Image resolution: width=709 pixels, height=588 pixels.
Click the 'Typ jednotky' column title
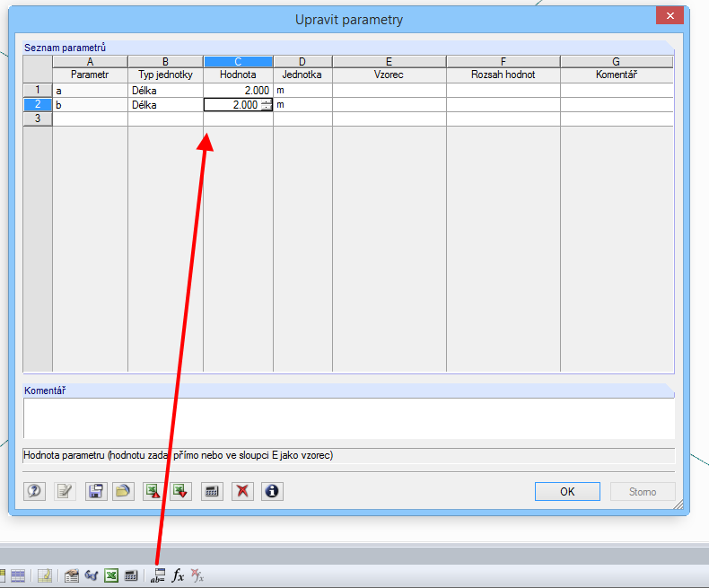point(165,75)
